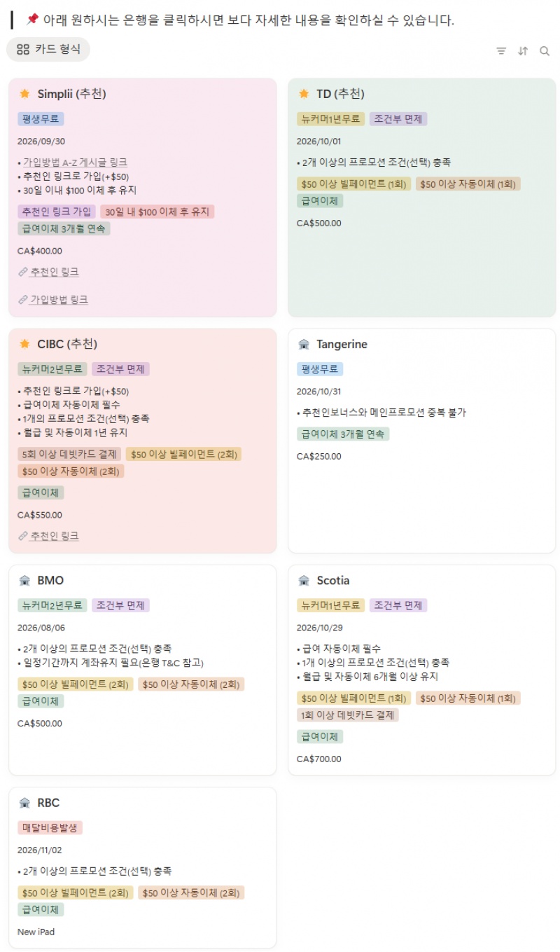Image resolution: width=560 pixels, height=952 pixels.
Task: Click CA$400.00 amount on Simplii card
Action: tap(40, 251)
